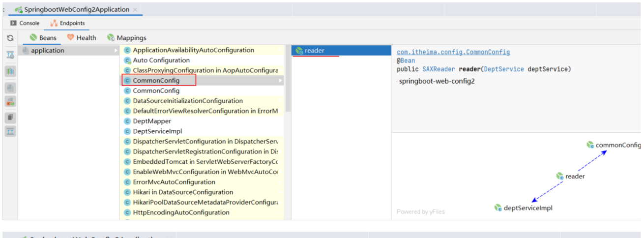Open the Mappings tab
This screenshot has height=238, width=644.
click(127, 38)
